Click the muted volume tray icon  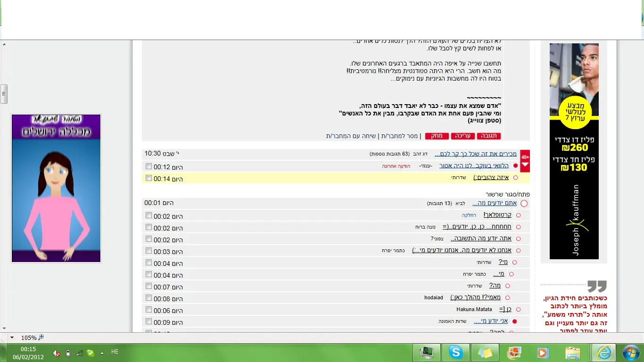57,353
